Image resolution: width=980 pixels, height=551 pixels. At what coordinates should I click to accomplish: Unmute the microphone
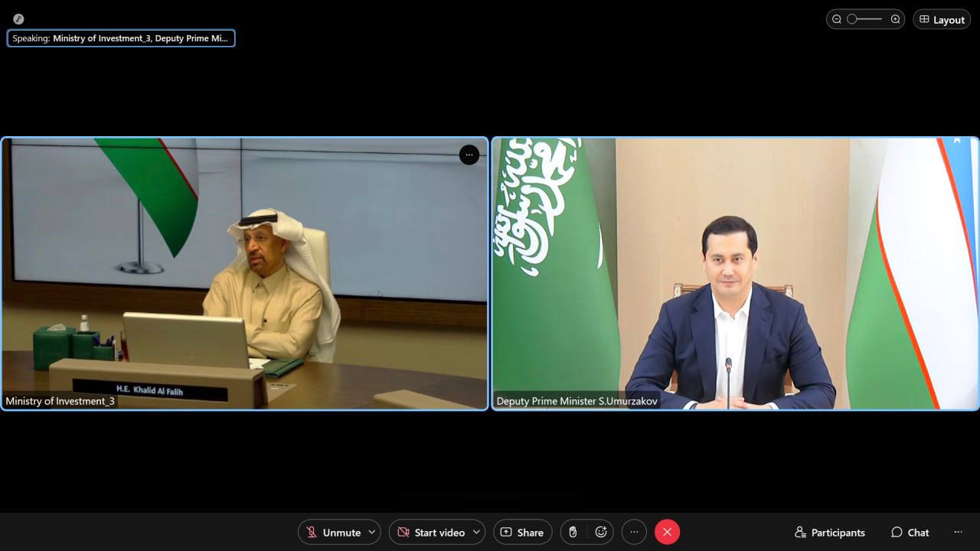(x=333, y=532)
